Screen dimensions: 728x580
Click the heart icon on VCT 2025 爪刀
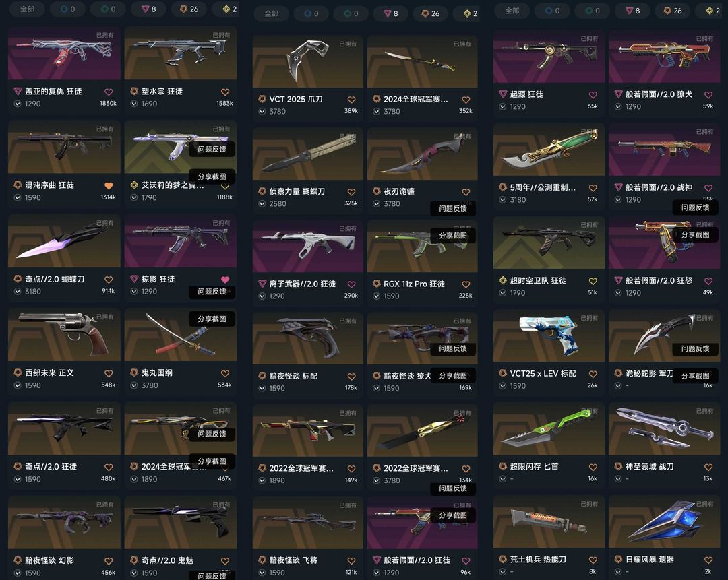351,100
